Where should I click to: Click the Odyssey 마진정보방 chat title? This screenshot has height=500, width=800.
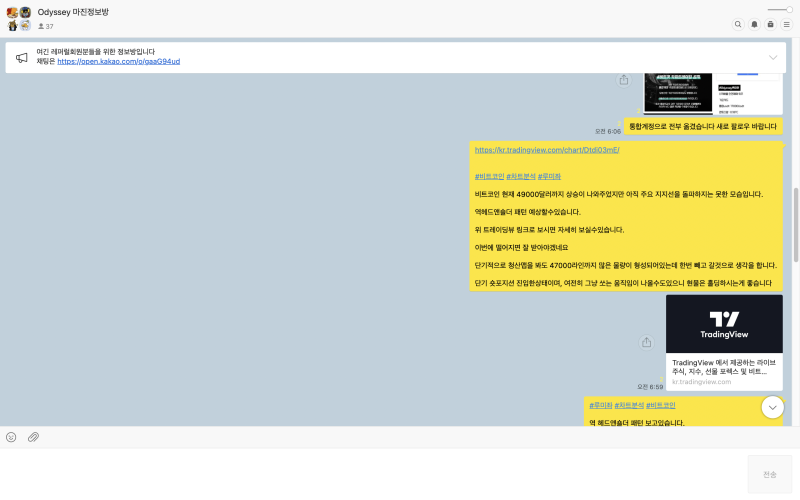73,12
